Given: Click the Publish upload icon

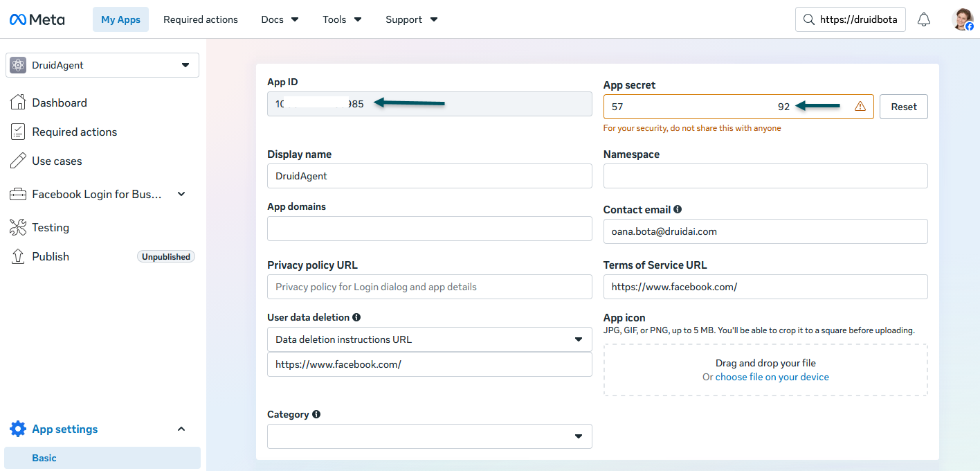Looking at the screenshot, I should (x=18, y=256).
